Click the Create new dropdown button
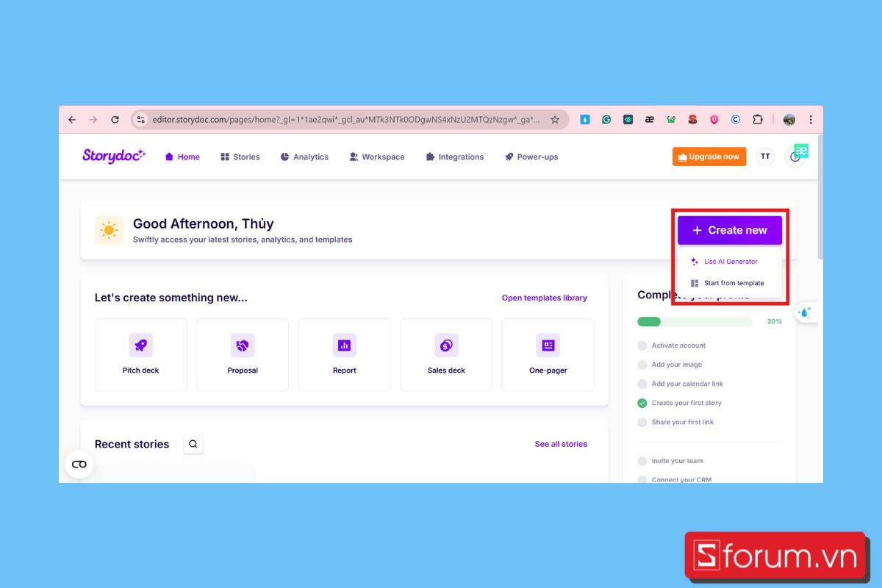882x588 pixels. [x=730, y=230]
